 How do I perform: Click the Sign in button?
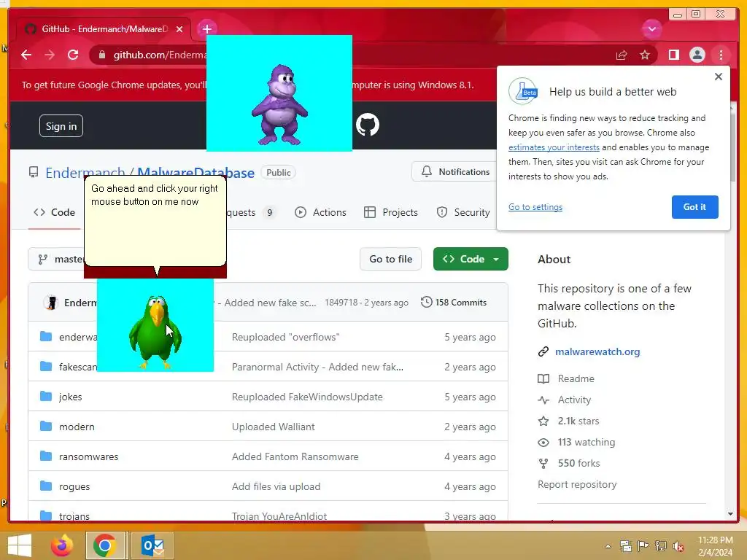[x=61, y=126]
